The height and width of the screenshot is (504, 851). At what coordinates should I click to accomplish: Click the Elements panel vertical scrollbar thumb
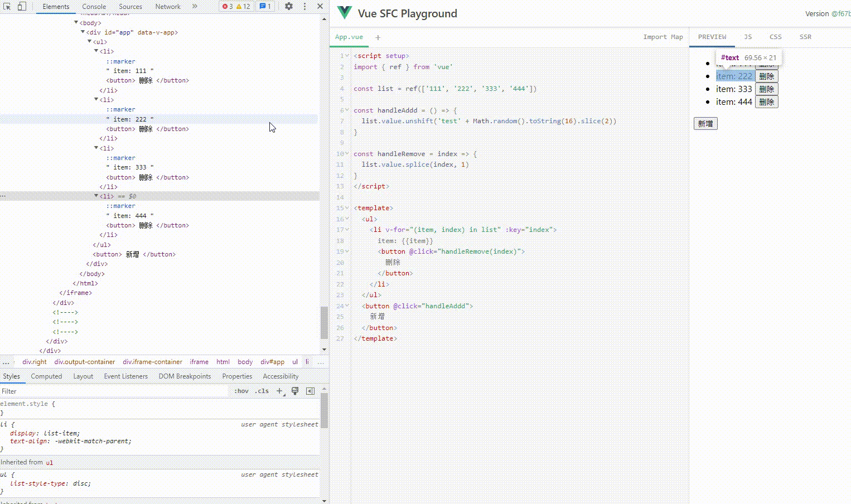click(324, 322)
